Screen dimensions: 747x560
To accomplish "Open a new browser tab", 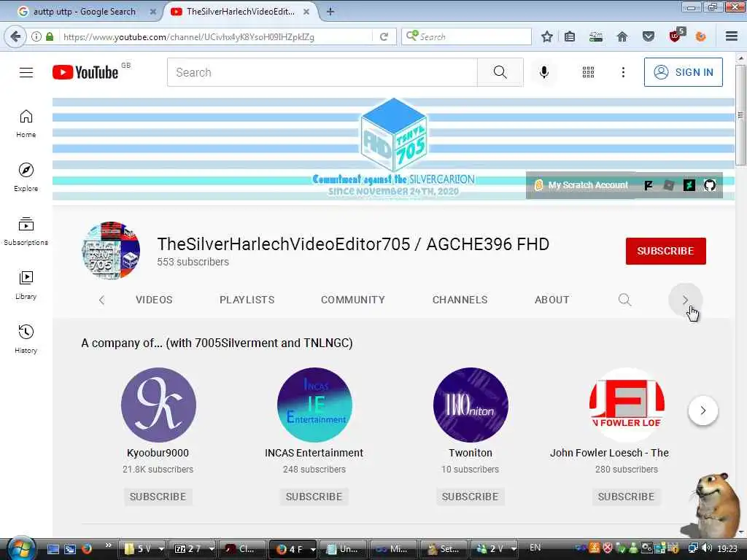I will tap(330, 12).
